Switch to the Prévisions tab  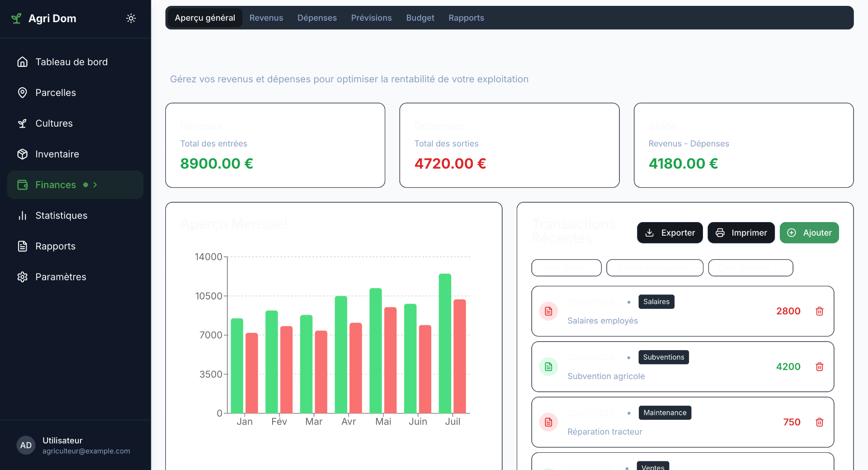click(371, 18)
